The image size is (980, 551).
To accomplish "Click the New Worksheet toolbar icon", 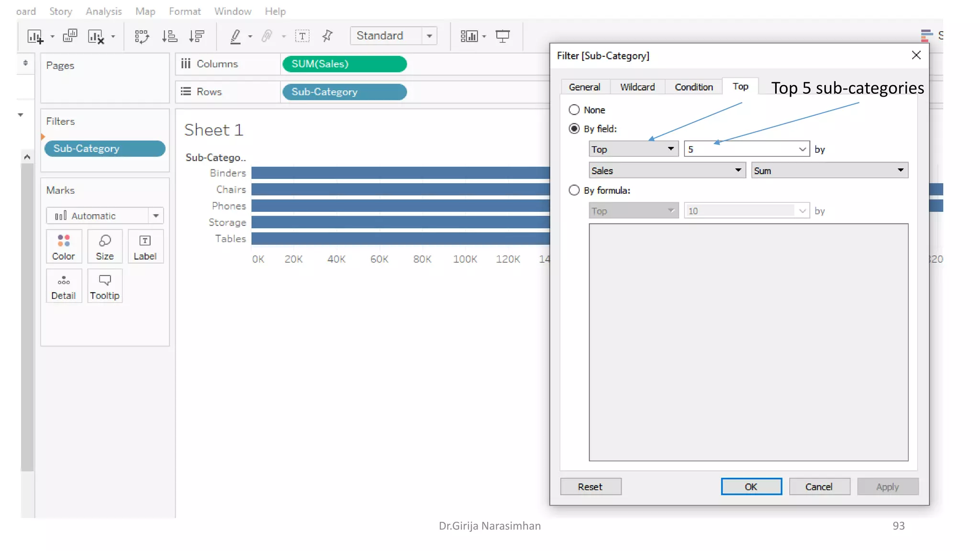I will point(35,36).
